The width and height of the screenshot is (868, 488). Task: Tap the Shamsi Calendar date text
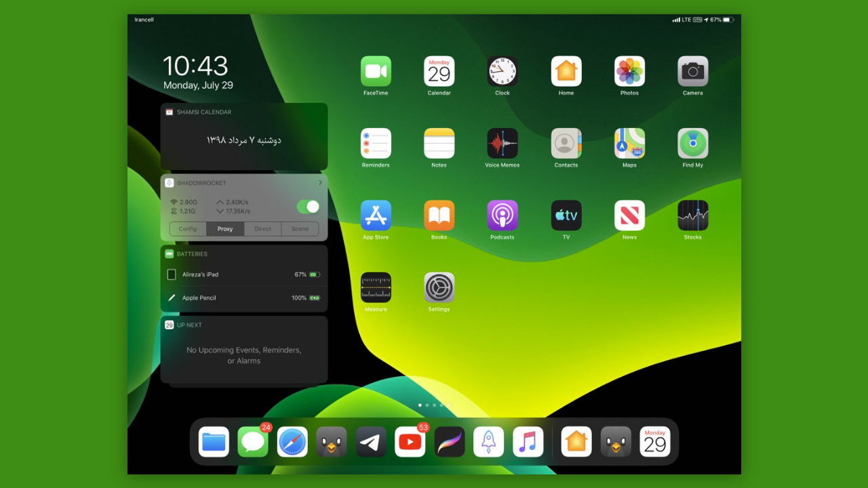coord(243,140)
